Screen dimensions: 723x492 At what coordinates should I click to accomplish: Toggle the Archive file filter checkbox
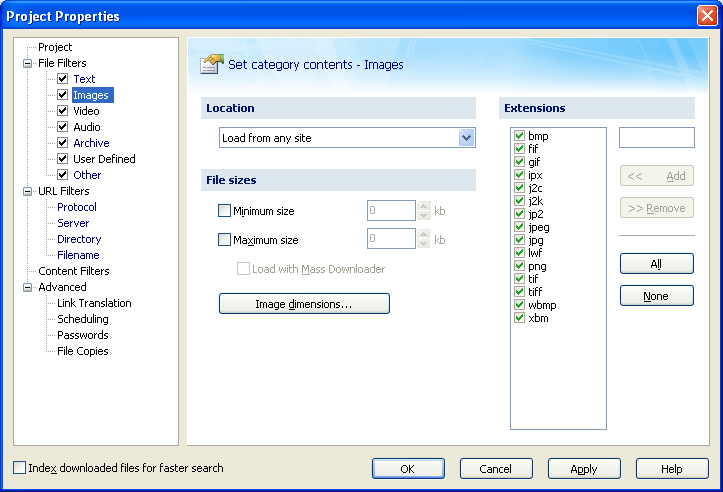click(x=63, y=143)
